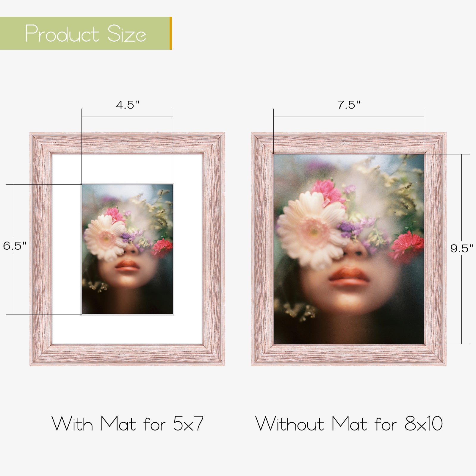Select the 6.5" height label
This screenshot has width=476, height=476.
coord(15,246)
